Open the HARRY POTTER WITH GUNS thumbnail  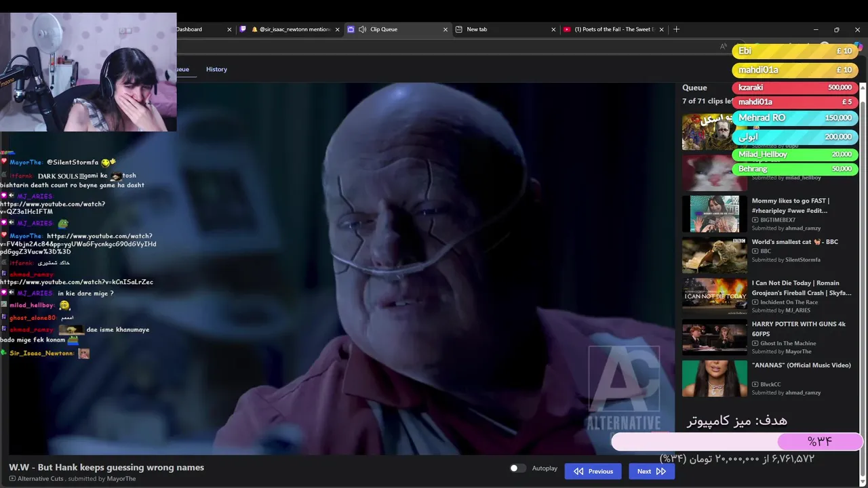714,337
